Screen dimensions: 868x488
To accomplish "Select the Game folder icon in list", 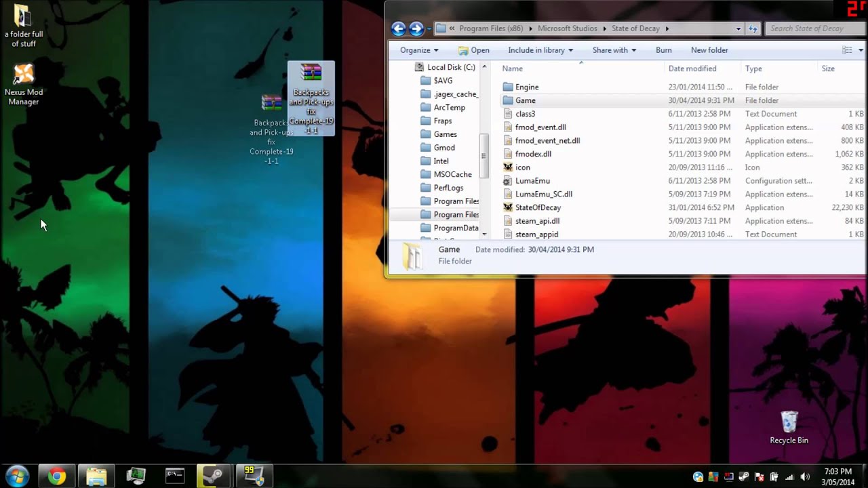I will click(508, 100).
